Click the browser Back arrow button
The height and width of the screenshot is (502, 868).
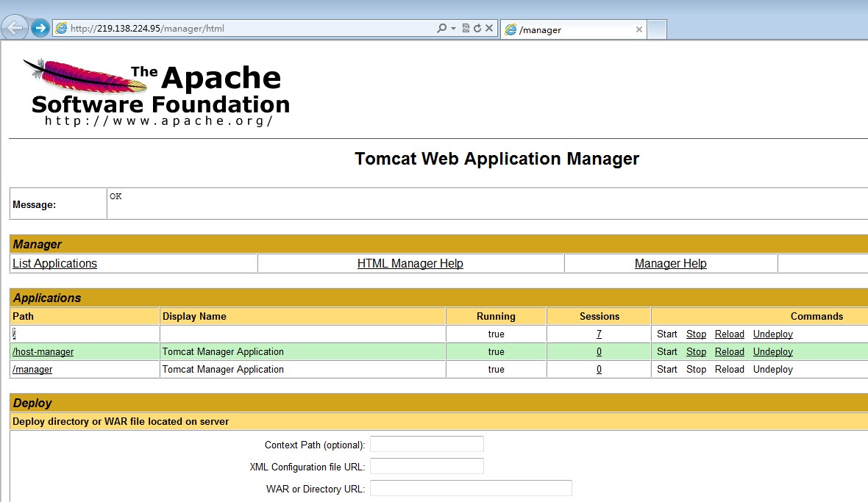coord(15,28)
